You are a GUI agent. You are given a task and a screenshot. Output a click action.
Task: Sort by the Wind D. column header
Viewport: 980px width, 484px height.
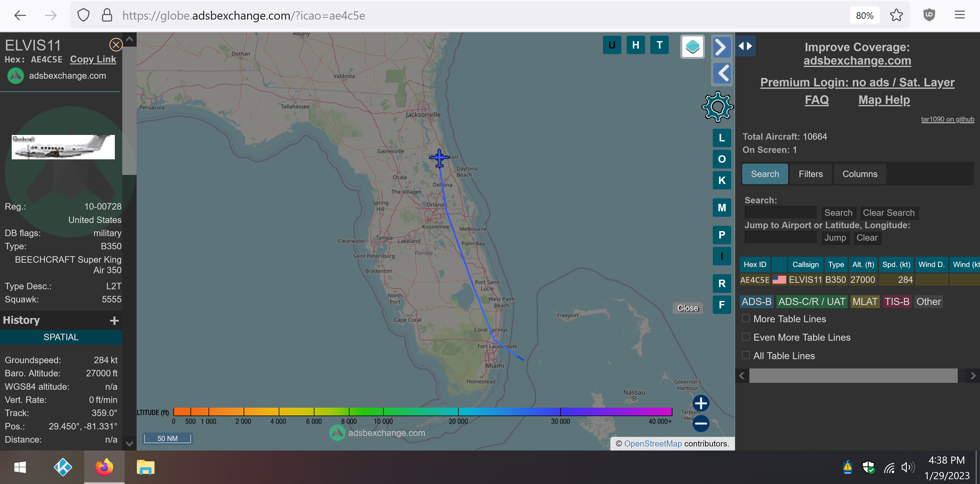[931, 264]
